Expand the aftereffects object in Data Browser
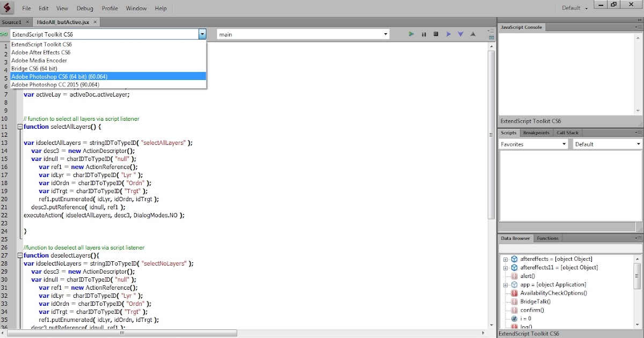The height and width of the screenshot is (338, 644). (x=505, y=259)
